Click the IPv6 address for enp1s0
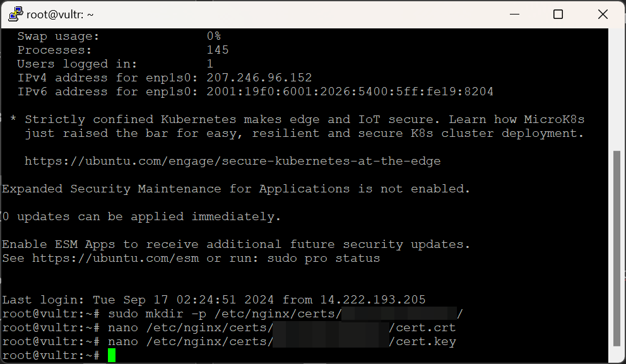Image resolution: width=626 pixels, height=364 pixels. point(350,92)
